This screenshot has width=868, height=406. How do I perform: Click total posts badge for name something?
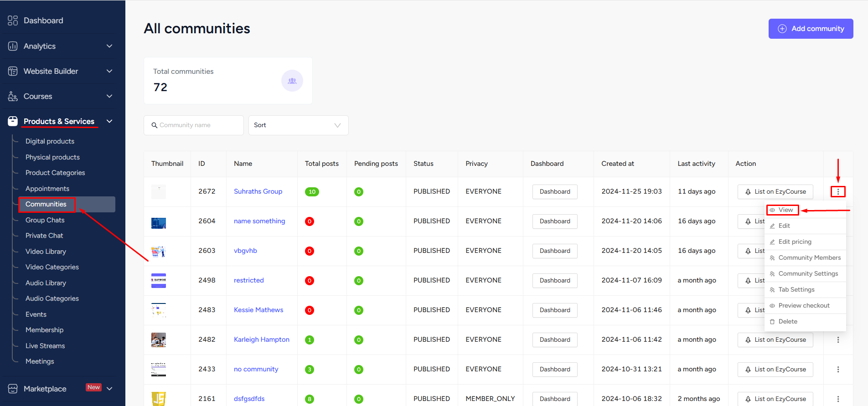coord(310,221)
